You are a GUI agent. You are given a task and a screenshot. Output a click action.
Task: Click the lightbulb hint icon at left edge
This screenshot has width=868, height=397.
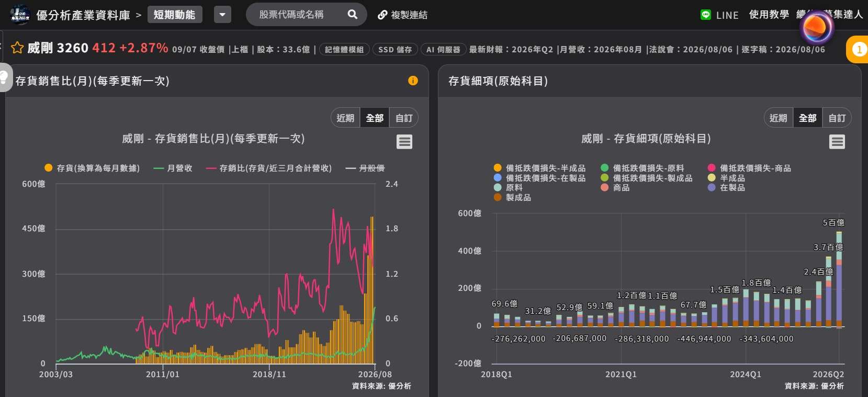coord(5,77)
